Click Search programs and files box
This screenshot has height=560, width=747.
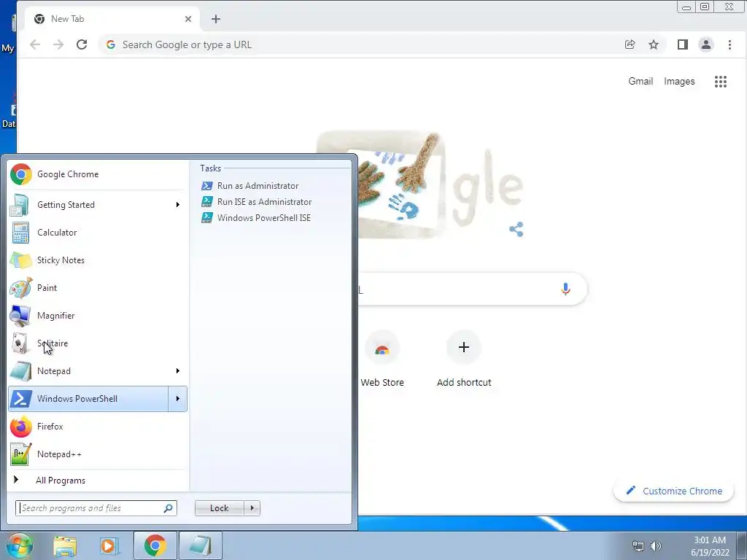pos(96,508)
